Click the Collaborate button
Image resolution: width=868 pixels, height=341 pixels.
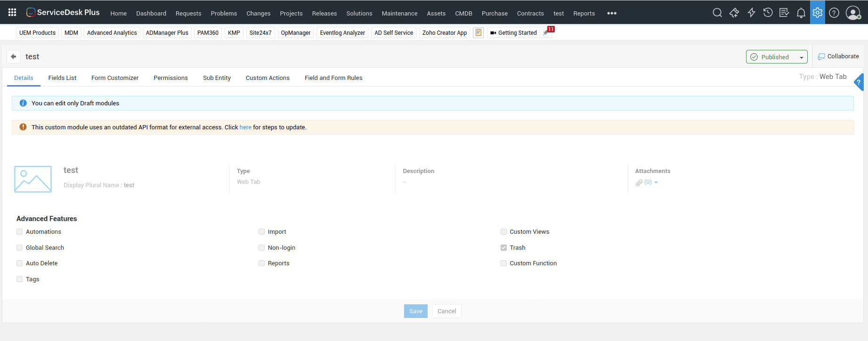coord(838,56)
